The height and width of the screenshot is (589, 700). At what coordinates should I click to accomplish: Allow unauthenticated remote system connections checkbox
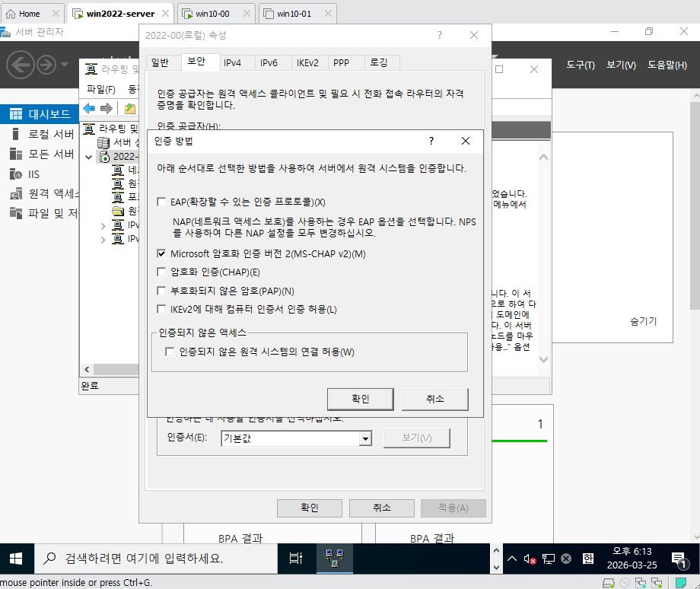click(x=170, y=352)
